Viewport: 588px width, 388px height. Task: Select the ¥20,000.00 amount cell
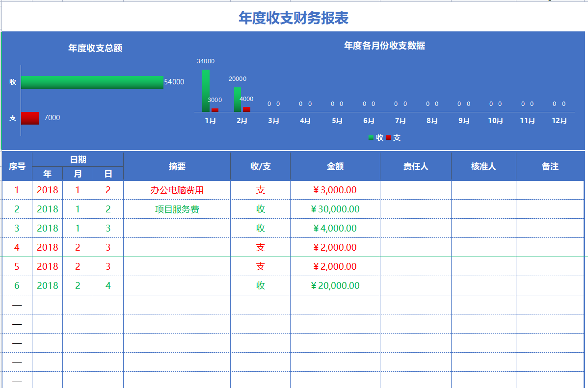(335, 285)
